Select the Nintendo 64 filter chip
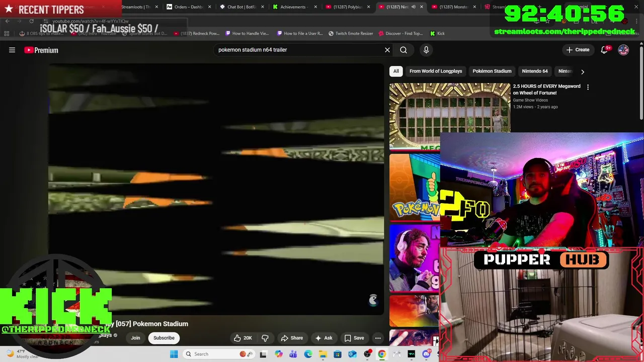 pos(535,71)
